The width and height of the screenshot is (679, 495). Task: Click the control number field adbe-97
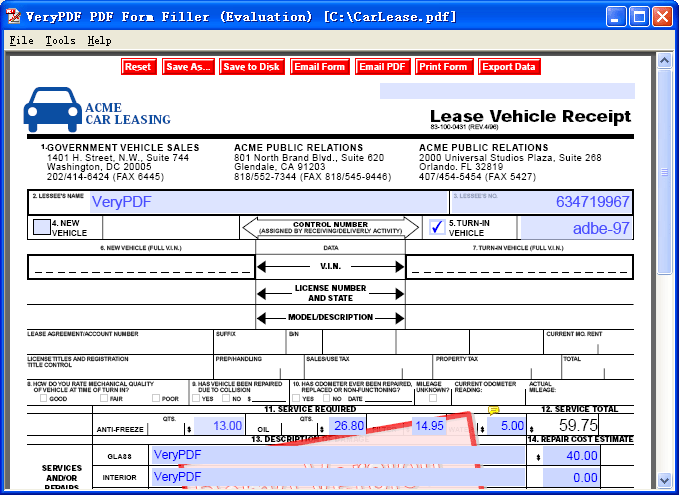click(x=576, y=228)
